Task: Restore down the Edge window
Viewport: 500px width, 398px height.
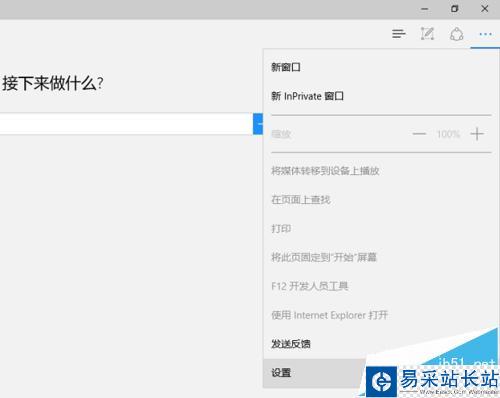Action: (x=454, y=9)
